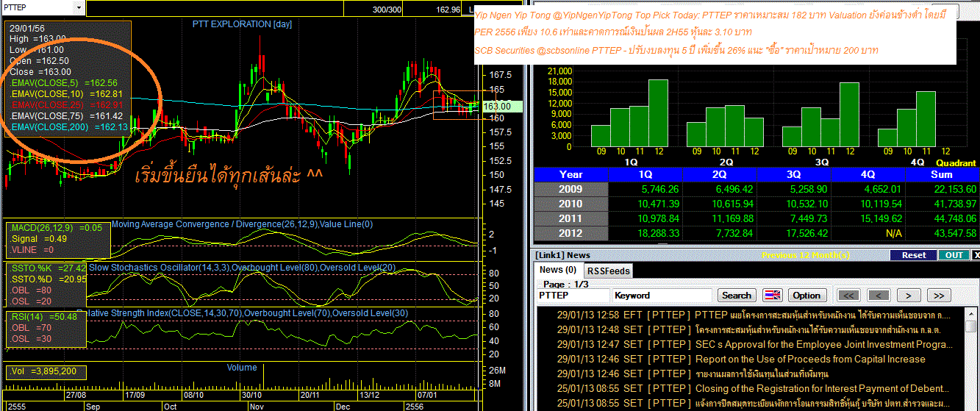Click the Vol =3,895,200 label
Screen dimensions: 980x411
[43, 371]
